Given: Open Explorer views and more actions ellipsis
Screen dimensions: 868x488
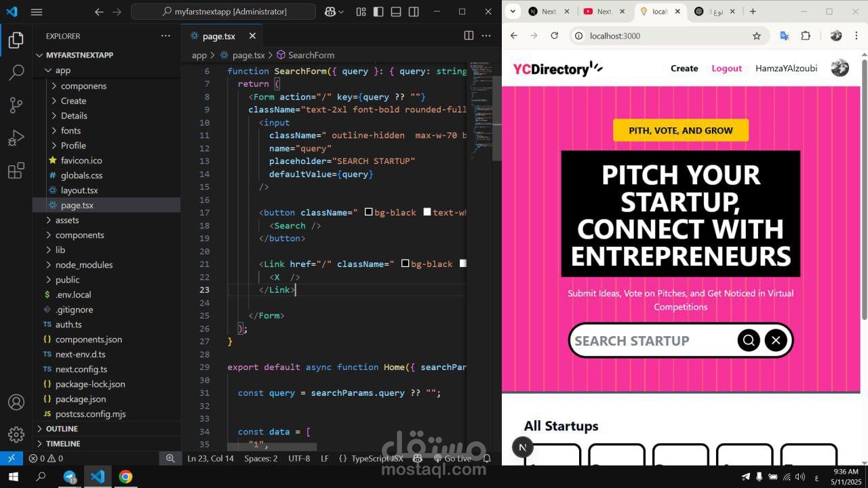Looking at the screenshot, I should tap(165, 36).
